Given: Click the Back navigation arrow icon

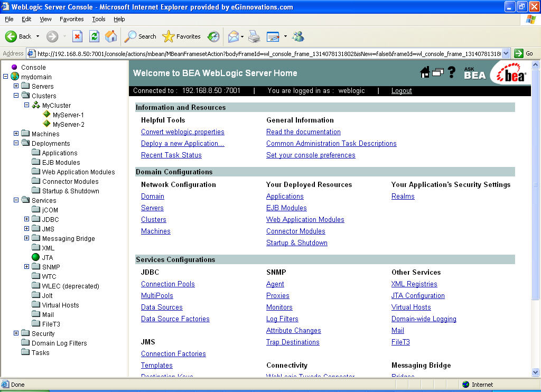Looking at the screenshot, I should click(11, 36).
